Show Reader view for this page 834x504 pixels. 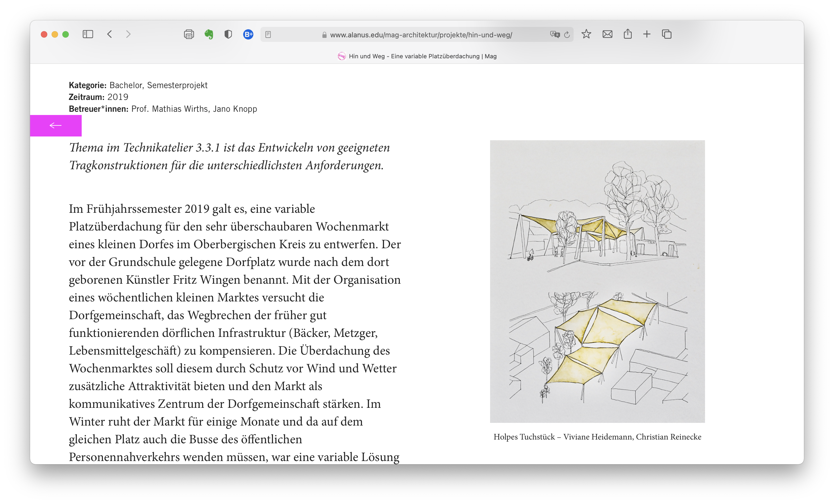click(x=268, y=35)
